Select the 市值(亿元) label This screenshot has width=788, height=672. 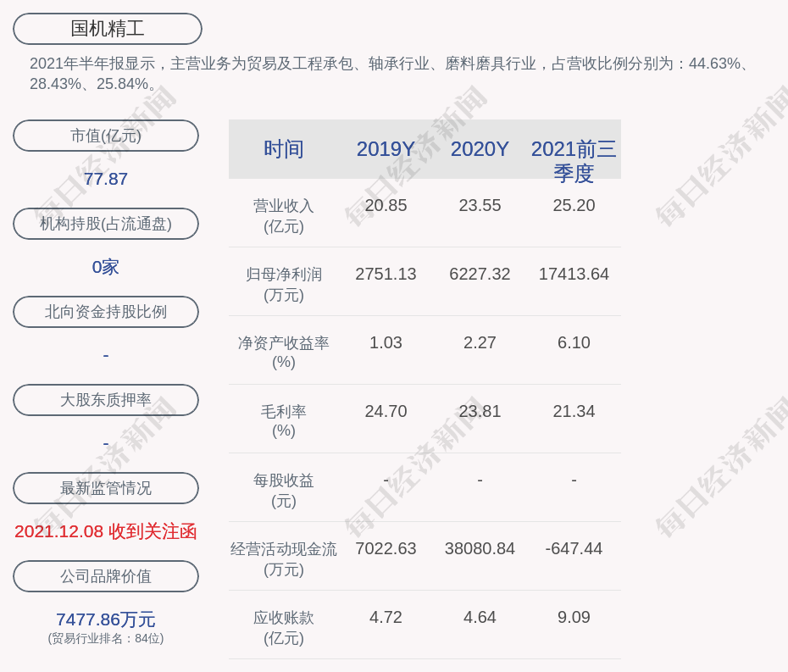[x=106, y=136]
